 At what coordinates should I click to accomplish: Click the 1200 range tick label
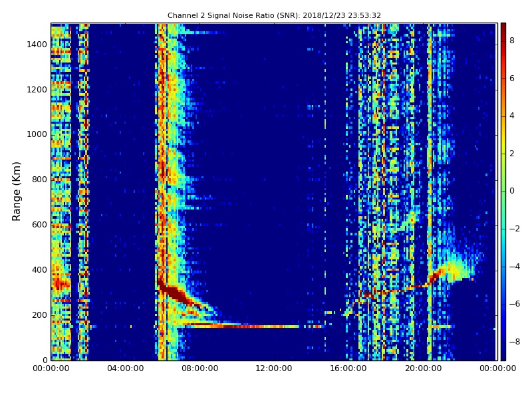(37, 90)
